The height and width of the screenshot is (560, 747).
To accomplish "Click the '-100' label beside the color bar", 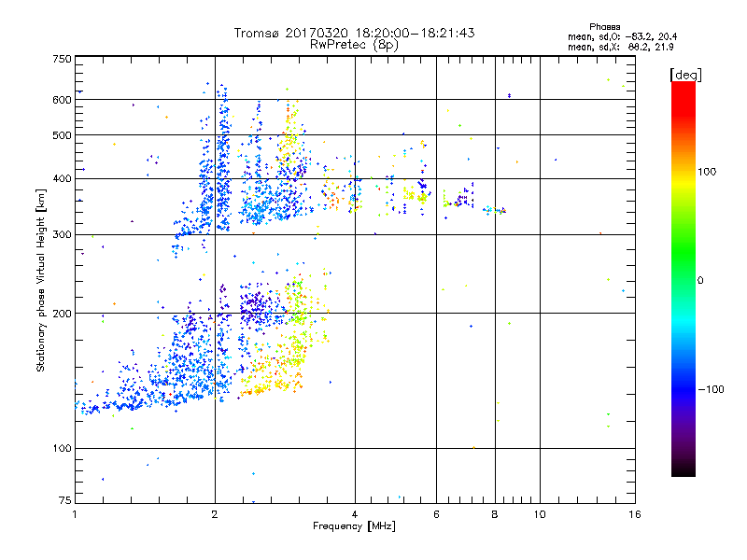I will click(x=711, y=389).
